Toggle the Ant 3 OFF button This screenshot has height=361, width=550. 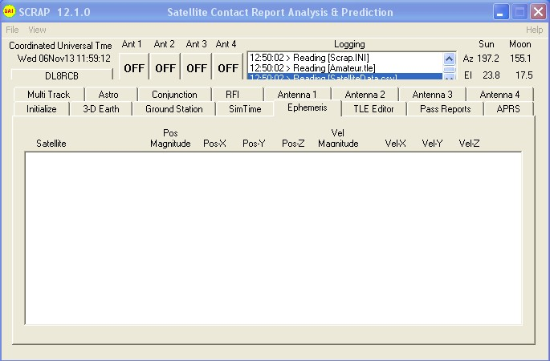pyautogui.click(x=196, y=68)
